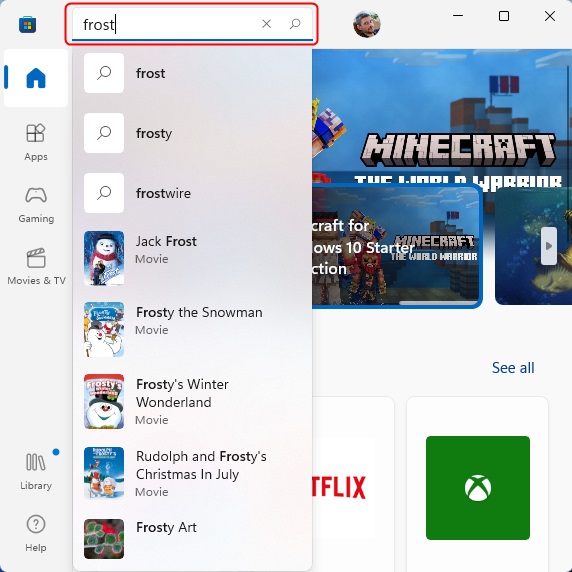This screenshot has width=572, height=572.
Task: Advance the featured carousel with the arrow
Action: click(x=548, y=246)
